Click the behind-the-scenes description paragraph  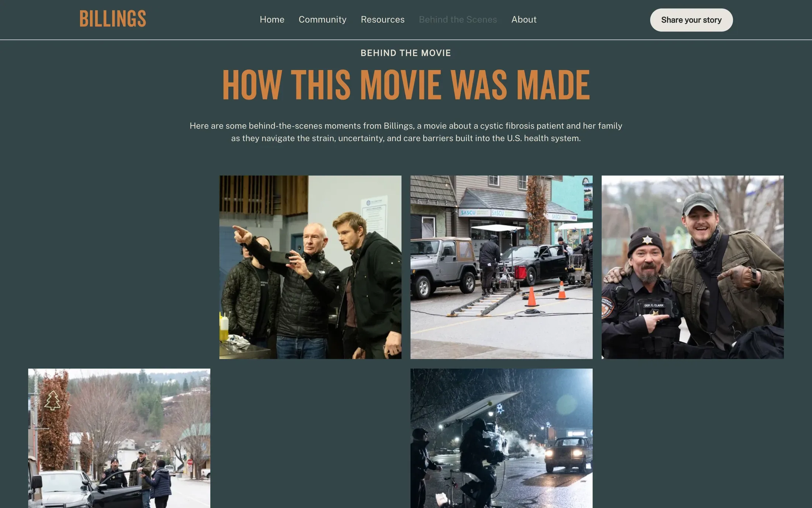tap(406, 132)
